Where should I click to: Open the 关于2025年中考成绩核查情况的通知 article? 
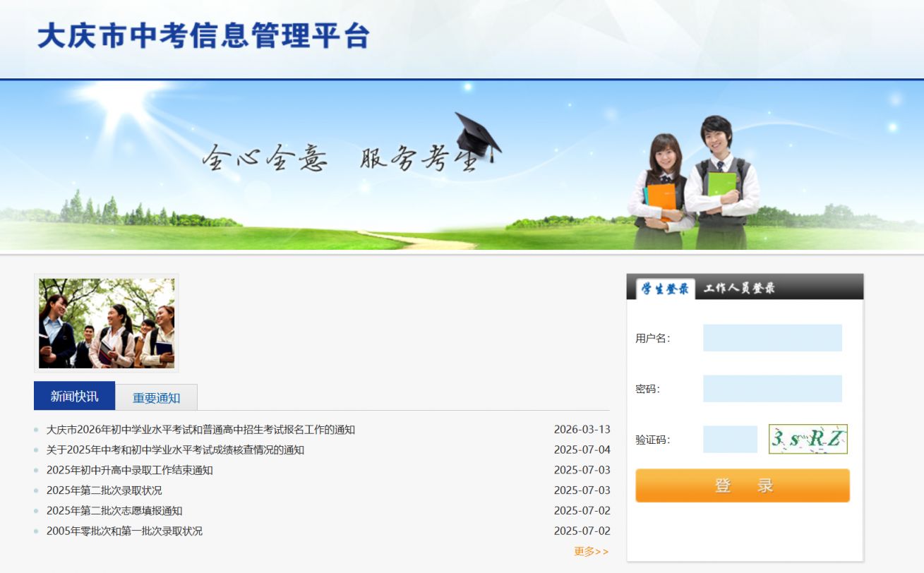pyautogui.click(x=175, y=450)
